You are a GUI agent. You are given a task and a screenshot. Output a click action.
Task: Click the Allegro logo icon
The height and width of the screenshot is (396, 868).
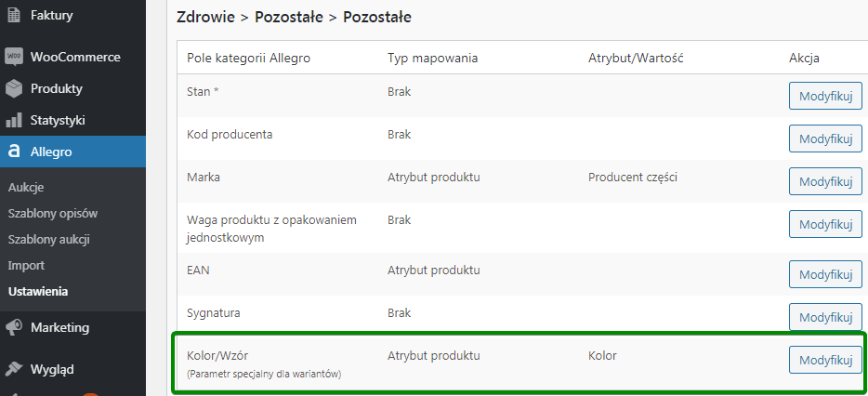(14, 152)
